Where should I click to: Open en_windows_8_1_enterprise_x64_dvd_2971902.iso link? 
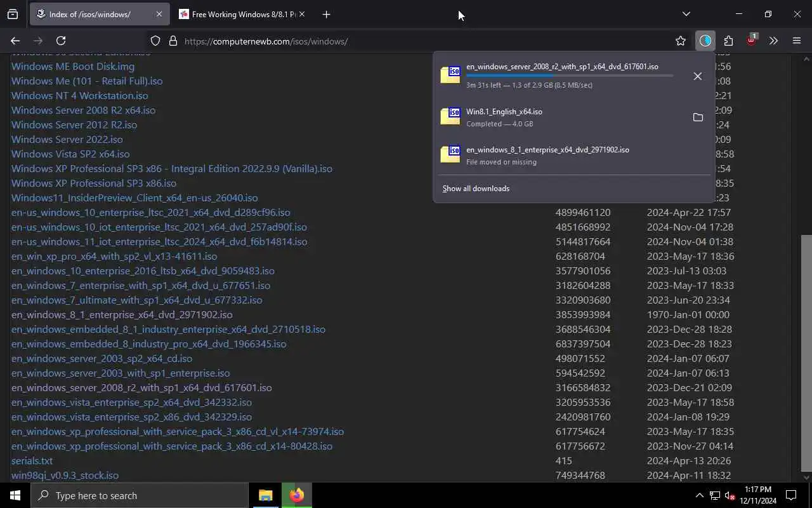point(122,314)
